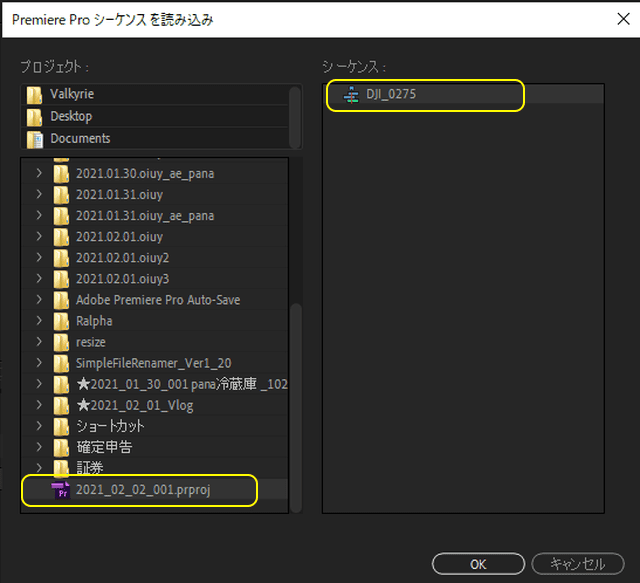Select the 2021_02_02_001.prproj file name
The width and height of the screenshot is (640, 583).
(143, 490)
